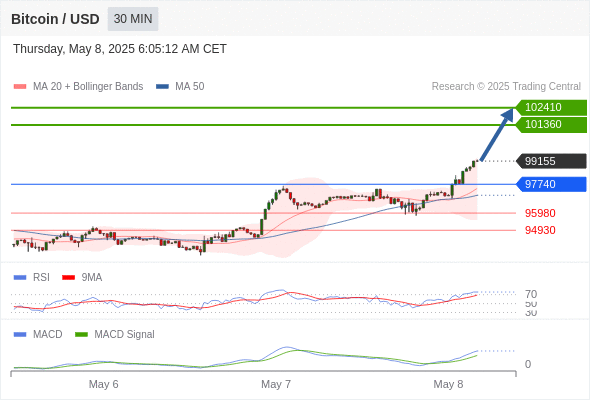Toggle the RSI legend entry
The height and width of the screenshot is (400, 590).
[x=32, y=277]
